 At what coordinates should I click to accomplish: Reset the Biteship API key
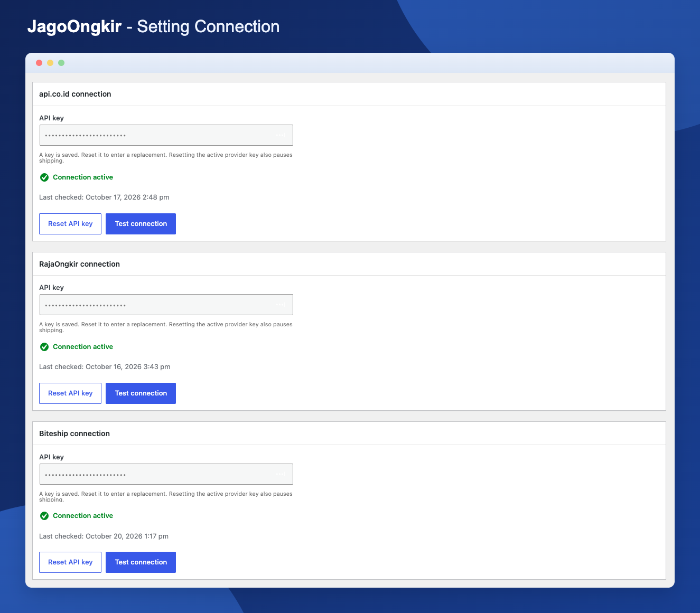pyautogui.click(x=70, y=562)
